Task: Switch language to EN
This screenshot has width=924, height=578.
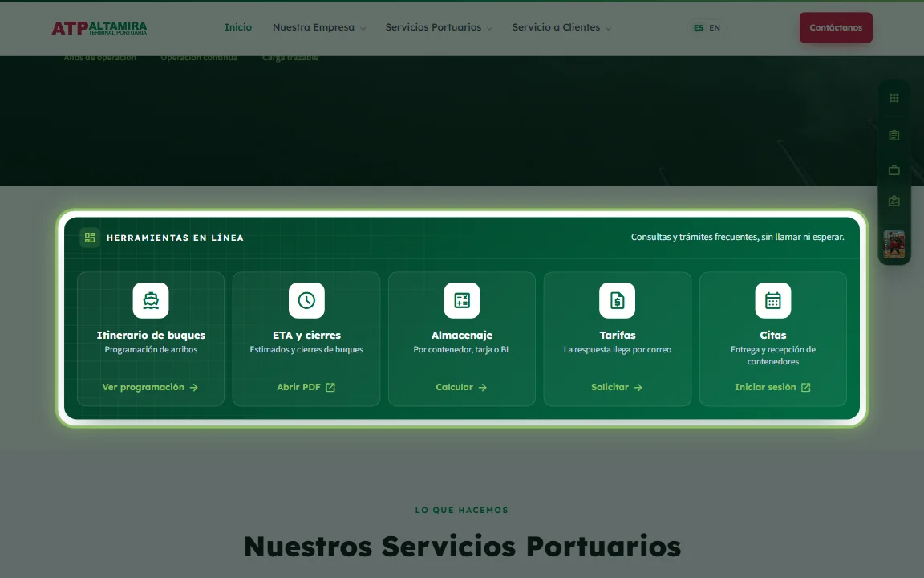Action: point(715,28)
